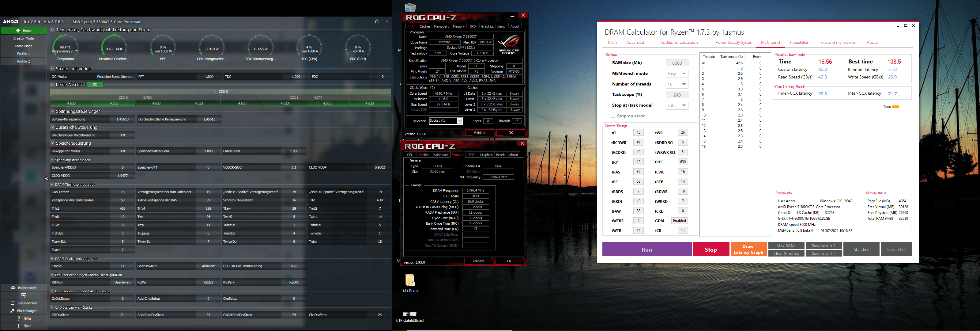Open Einstellungen via the gears icon

pyautogui.click(x=13, y=311)
